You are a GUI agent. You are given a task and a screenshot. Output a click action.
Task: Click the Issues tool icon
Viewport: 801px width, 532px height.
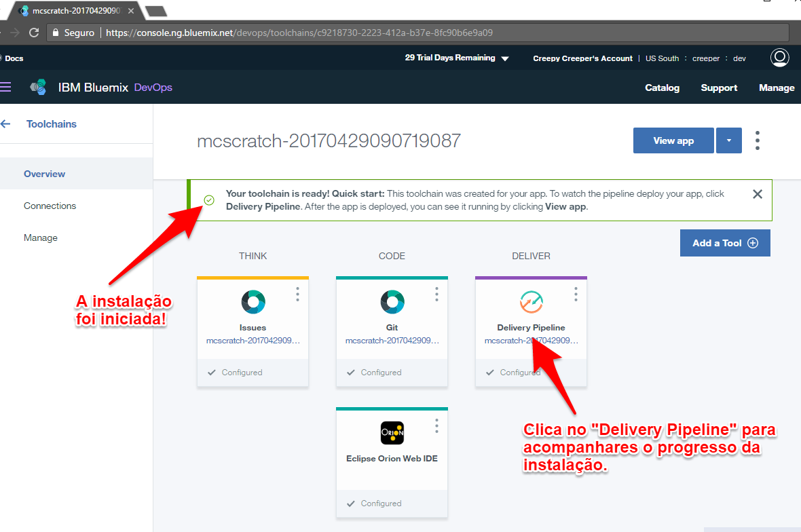[x=253, y=302]
